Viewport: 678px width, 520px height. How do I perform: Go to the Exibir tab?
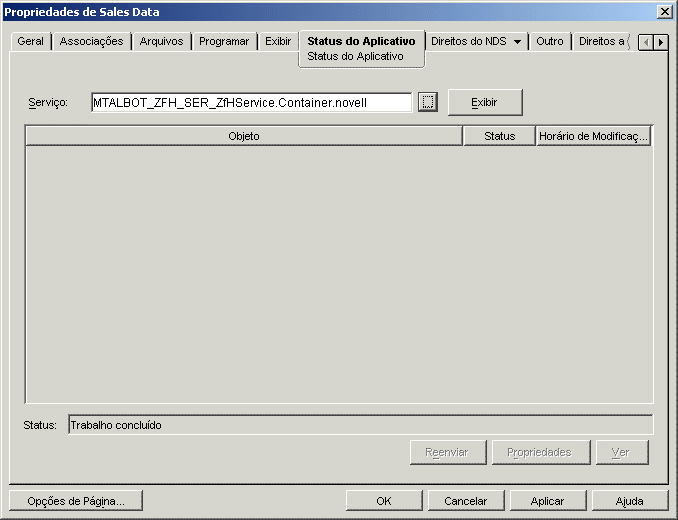278,41
